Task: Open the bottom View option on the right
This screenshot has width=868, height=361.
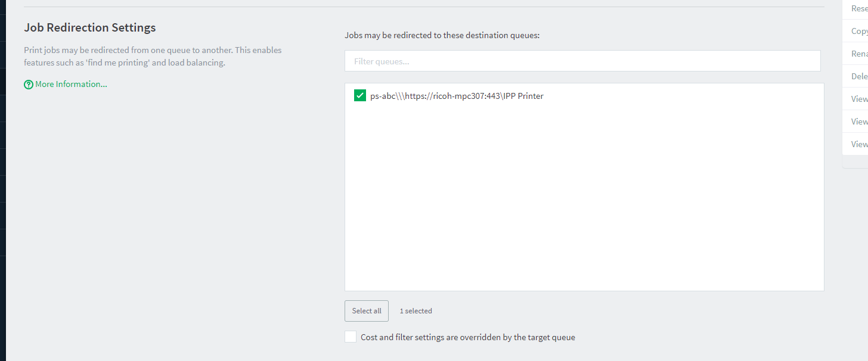Action: pos(858,144)
